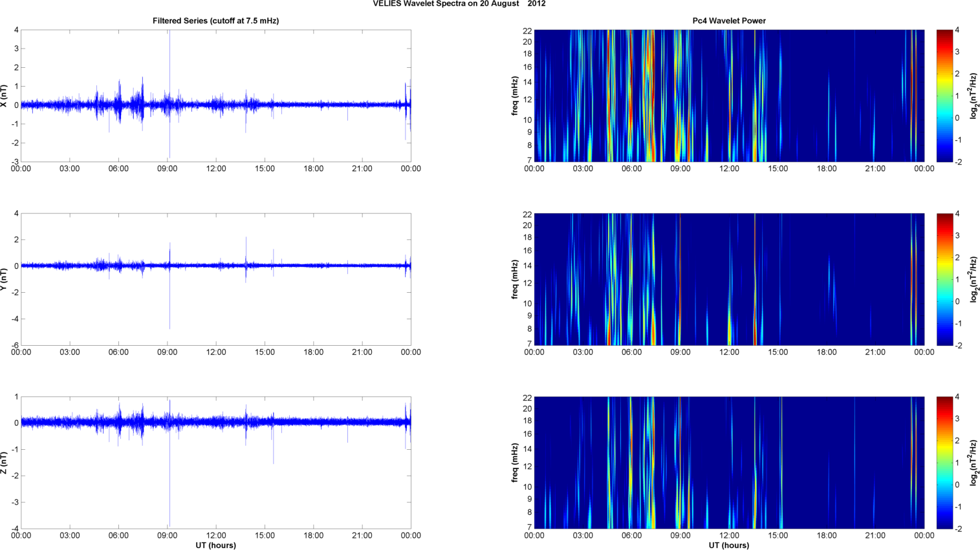Click the 12:00 tick label under X series plot
Viewport: 980px width, 550px height.
216,169
